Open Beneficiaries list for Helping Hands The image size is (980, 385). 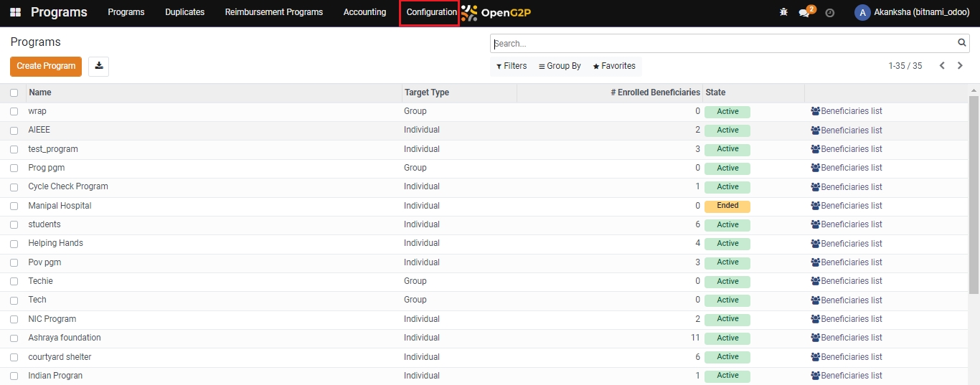[x=847, y=244]
